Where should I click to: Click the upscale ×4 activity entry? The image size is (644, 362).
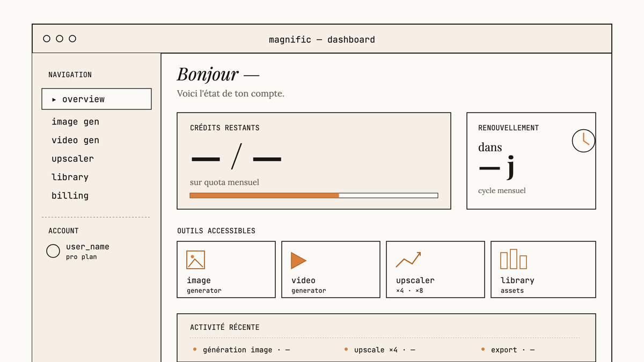click(x=380, y=350)
